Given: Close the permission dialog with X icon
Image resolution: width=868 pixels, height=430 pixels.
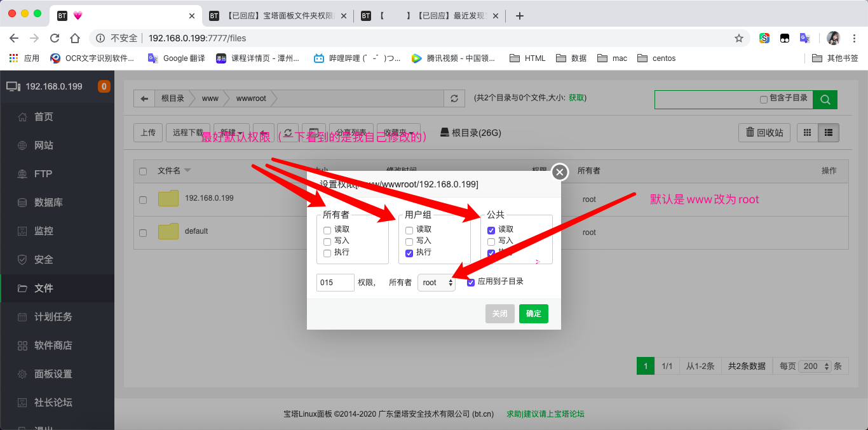Looking at the screenshot, I should click(559, 172).
